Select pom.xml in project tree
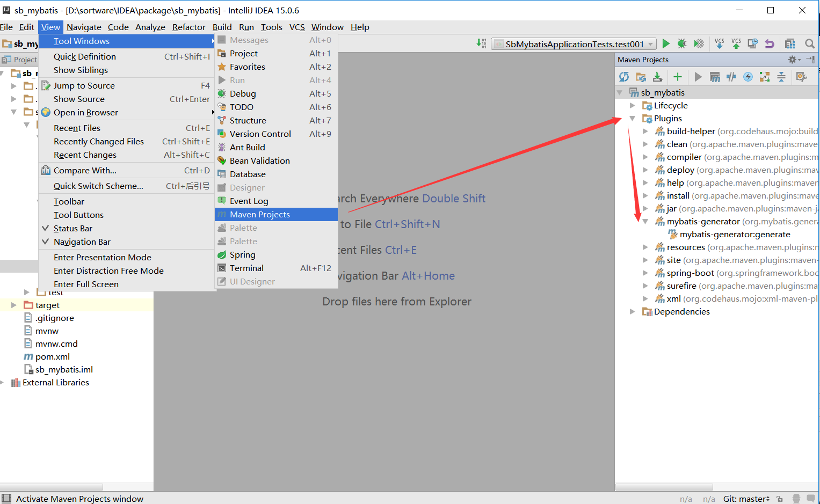820x504 pixels. click(53, 356)
